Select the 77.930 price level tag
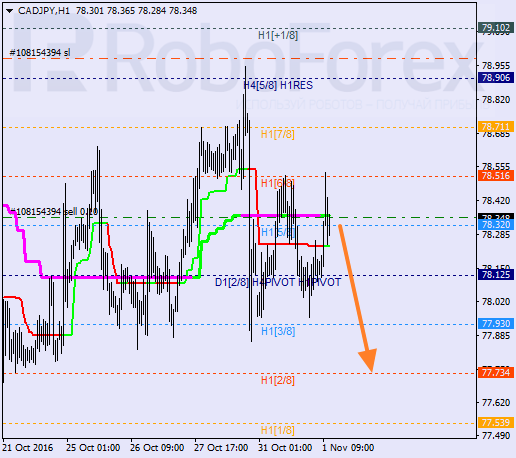Screen dimensions: 516x458 pos(496,323)
